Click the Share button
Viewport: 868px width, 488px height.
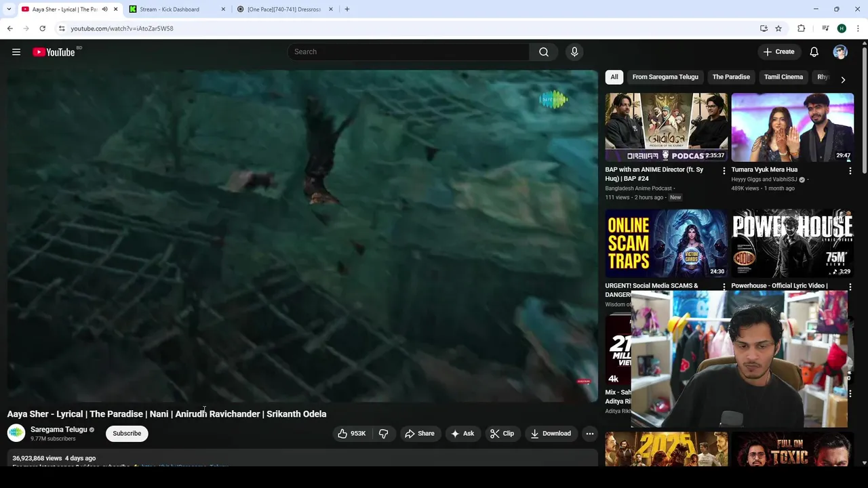click(x=419, y=434)
